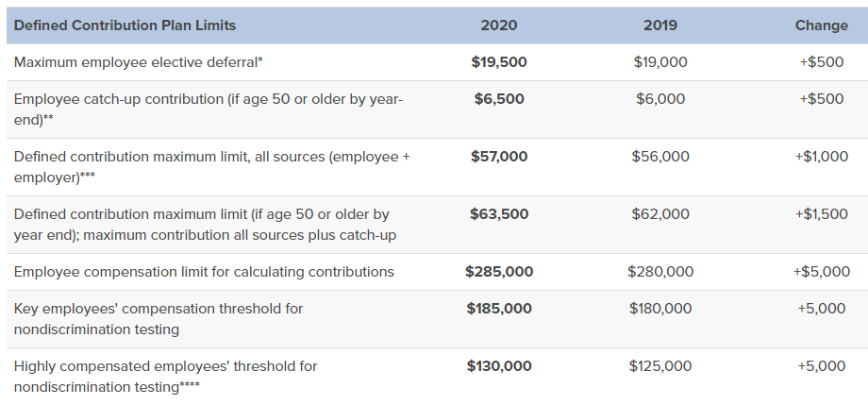Click 'Defined contribution maximum limit, all sources' label
Image resolution: width=868 pixels, height=405 pixels.
pyautogui.click(x=211, y=167)
